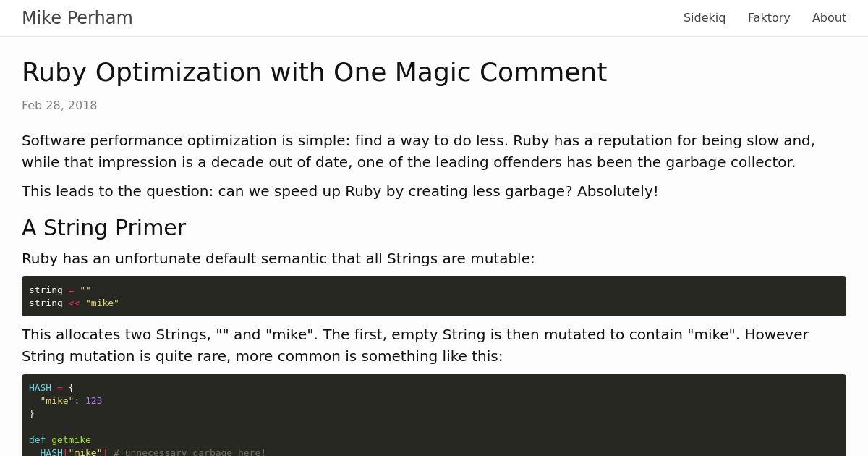This screenshot has height=456, width=868.
Task: Open the Mike Perham site title link
Action: coord(77,18)
